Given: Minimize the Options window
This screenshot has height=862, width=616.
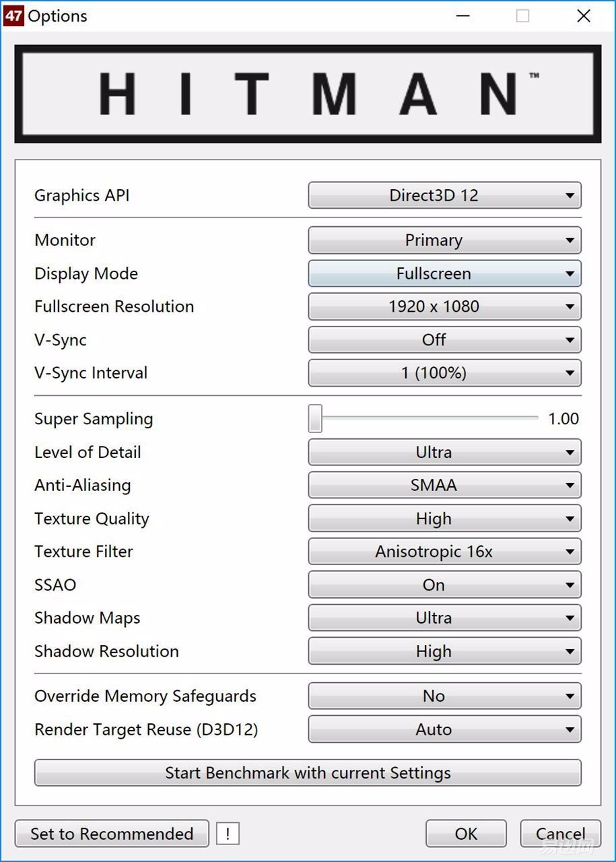Looking at the screenshot, I should pyautogui.click(x=463, y=16).
